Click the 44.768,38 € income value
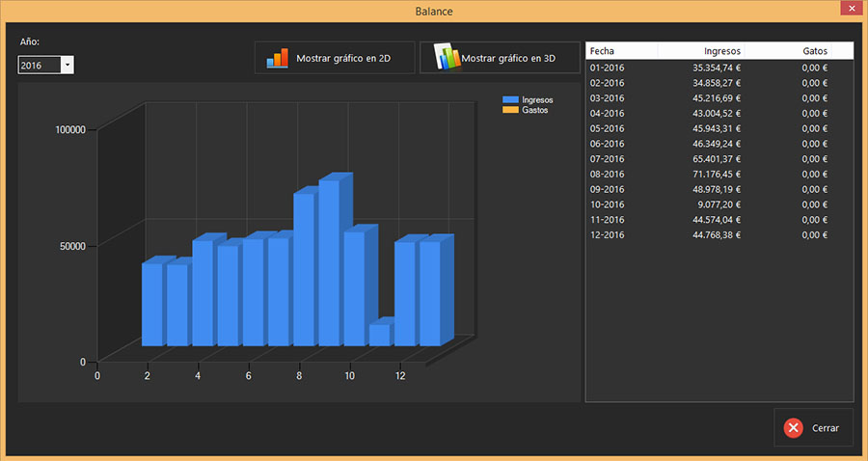The width and height of the screenshot is (868, 461). [x=717, y=235]
